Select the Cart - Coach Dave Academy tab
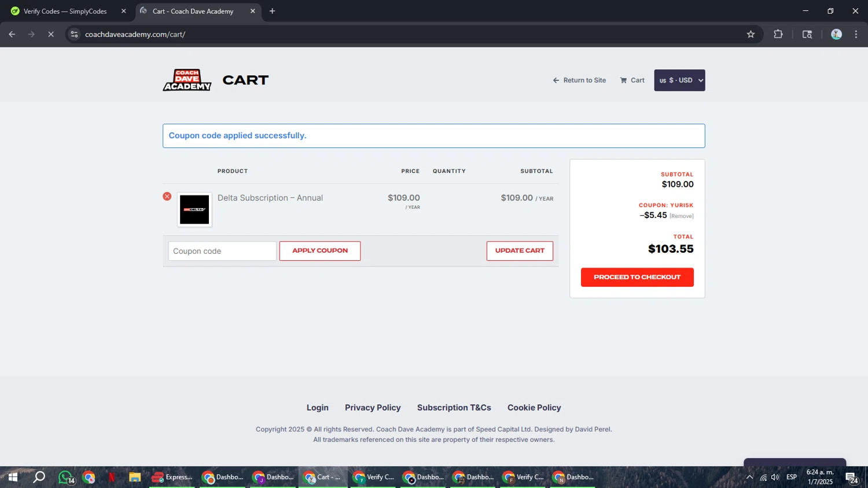868x488 pixels. tap(193, 11)
